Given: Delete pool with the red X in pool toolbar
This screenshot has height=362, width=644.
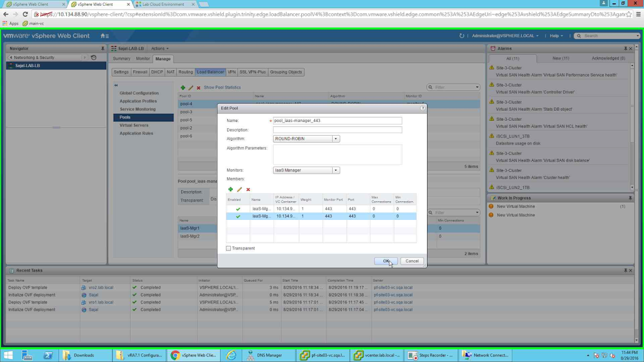Looking at the screenshot, I should [198, 87].
